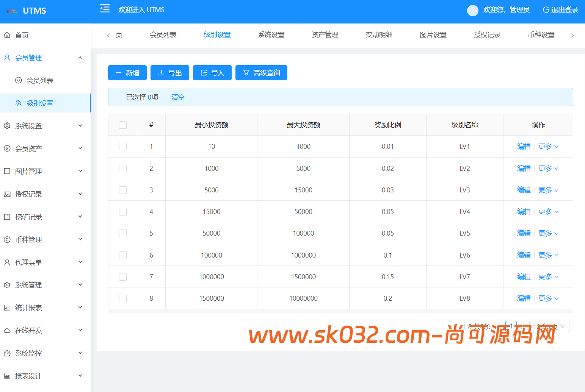Click the 级别名称 column header
The width and height of the screenshot is (585, 392).
coord(465,125)
